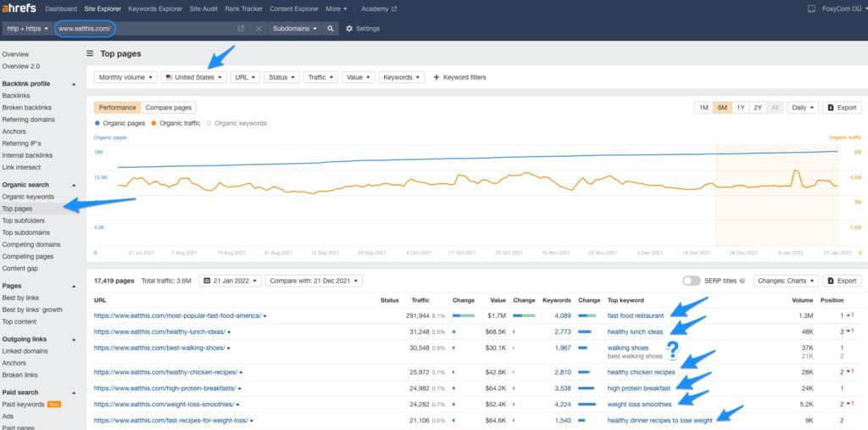Open Daily interval dropdown
Image resolution: width=868 pixels, height=430 pixels.
pyautogui.click(x=803, y=108)
